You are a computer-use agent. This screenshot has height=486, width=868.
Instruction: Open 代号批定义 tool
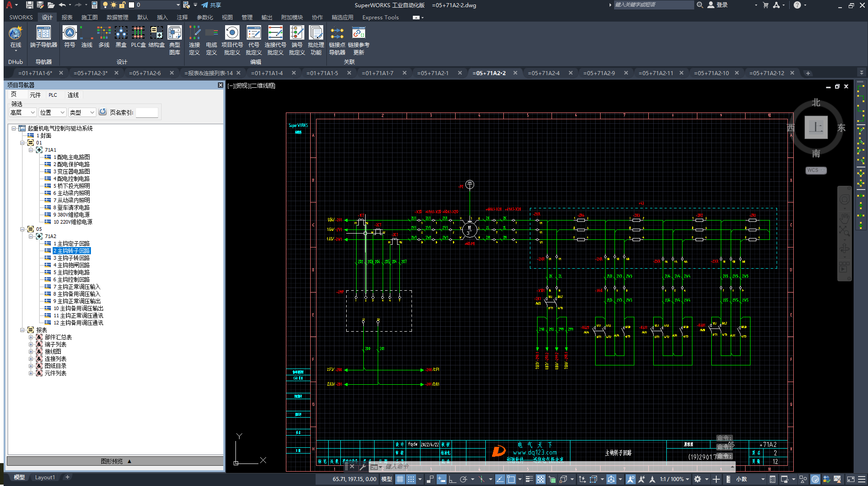[x=254, y=40]
